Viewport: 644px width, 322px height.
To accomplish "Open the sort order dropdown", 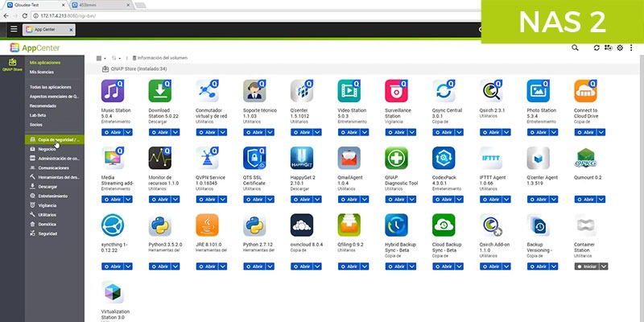I will click(116, 58).
